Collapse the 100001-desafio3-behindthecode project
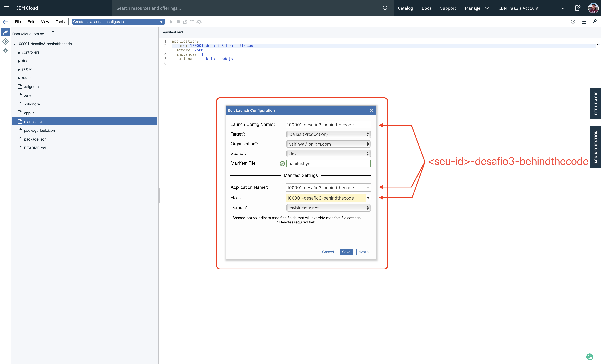The image size is (601, 364). 14,44
